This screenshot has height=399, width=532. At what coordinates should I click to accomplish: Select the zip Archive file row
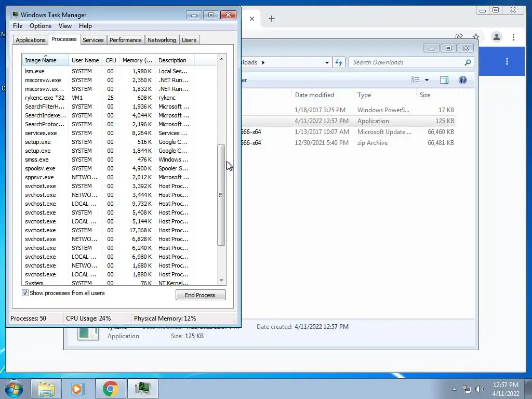[x=349, y=143]
